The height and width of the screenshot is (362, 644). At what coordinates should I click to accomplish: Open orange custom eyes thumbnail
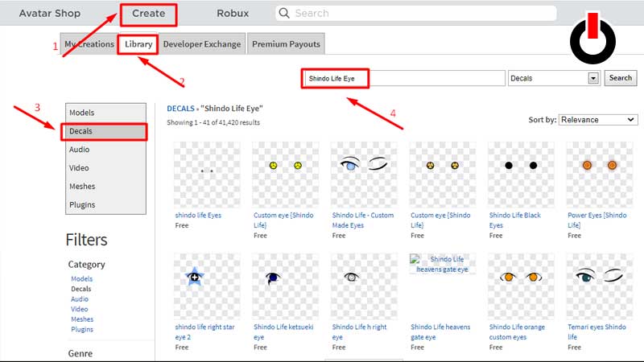click(x=521, y=286)
